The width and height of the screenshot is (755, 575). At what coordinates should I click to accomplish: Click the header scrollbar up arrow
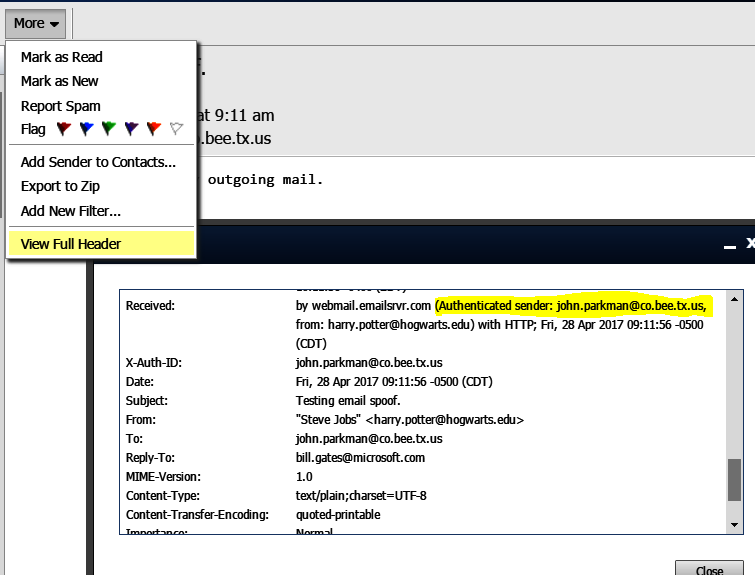(x=735, y=299)
